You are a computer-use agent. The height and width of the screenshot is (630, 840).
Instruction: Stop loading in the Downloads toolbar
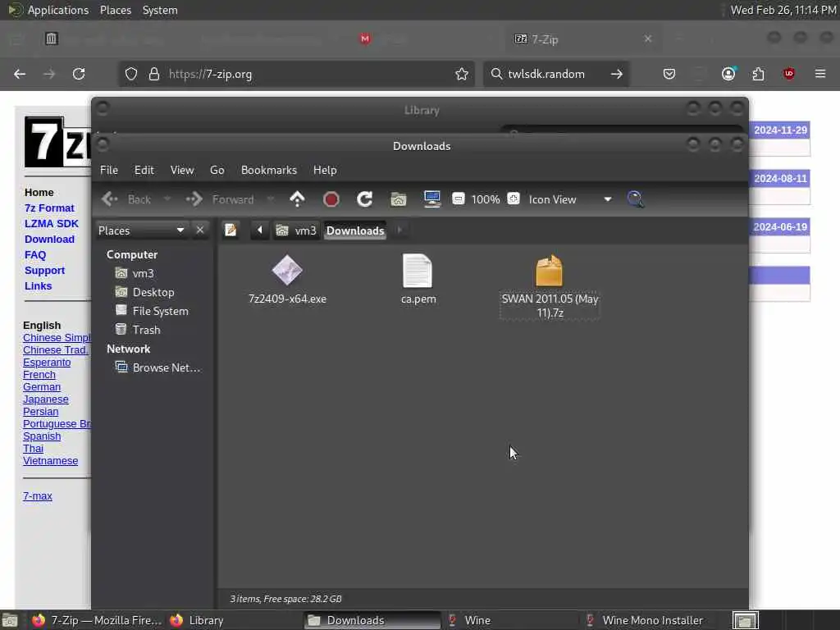[x=331, y=199]
